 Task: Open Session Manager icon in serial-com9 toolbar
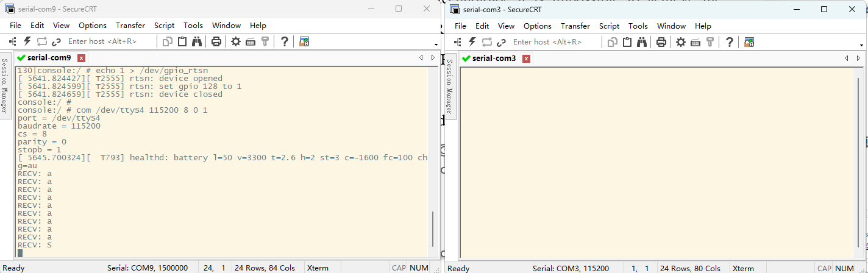[x=12, y=41]
